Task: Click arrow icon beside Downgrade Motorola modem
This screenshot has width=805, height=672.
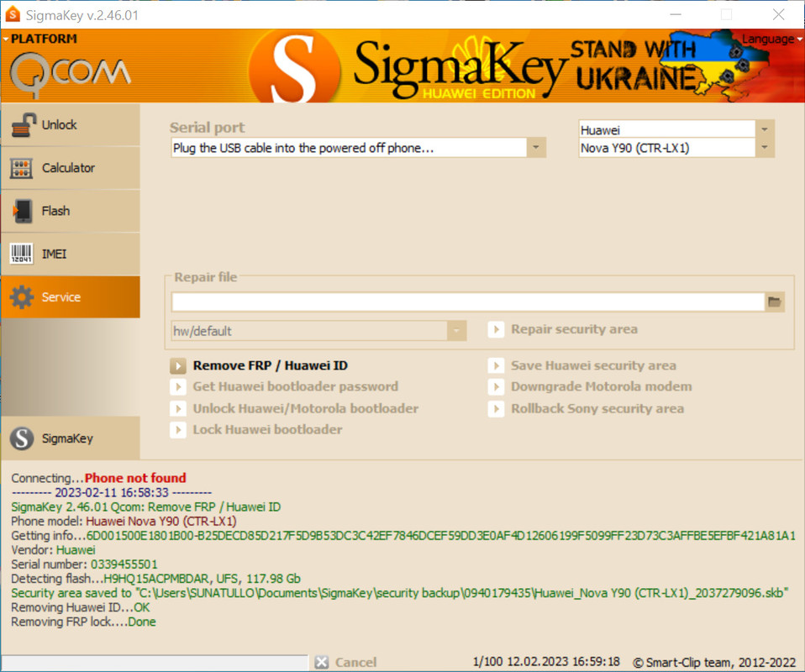Action: (x=496, y=386)
